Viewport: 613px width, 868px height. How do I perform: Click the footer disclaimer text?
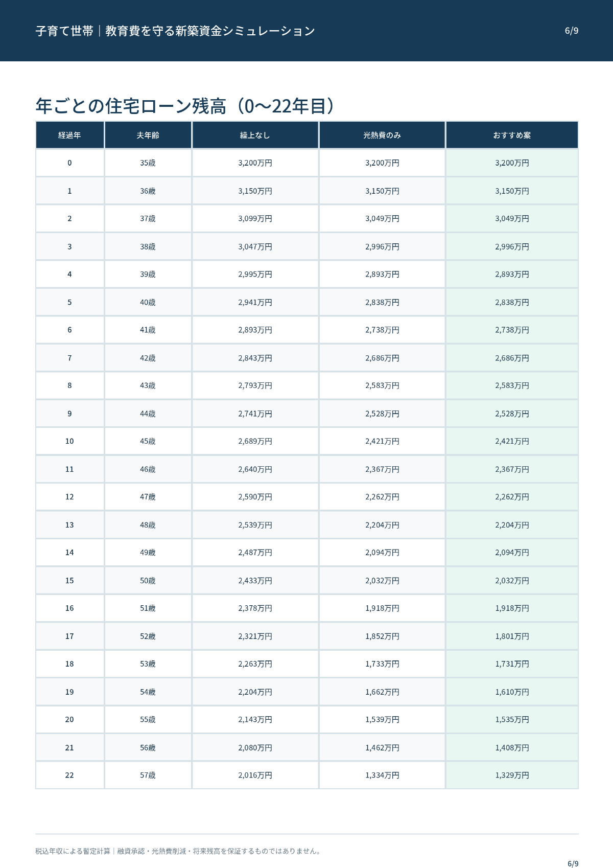[179, 851]
